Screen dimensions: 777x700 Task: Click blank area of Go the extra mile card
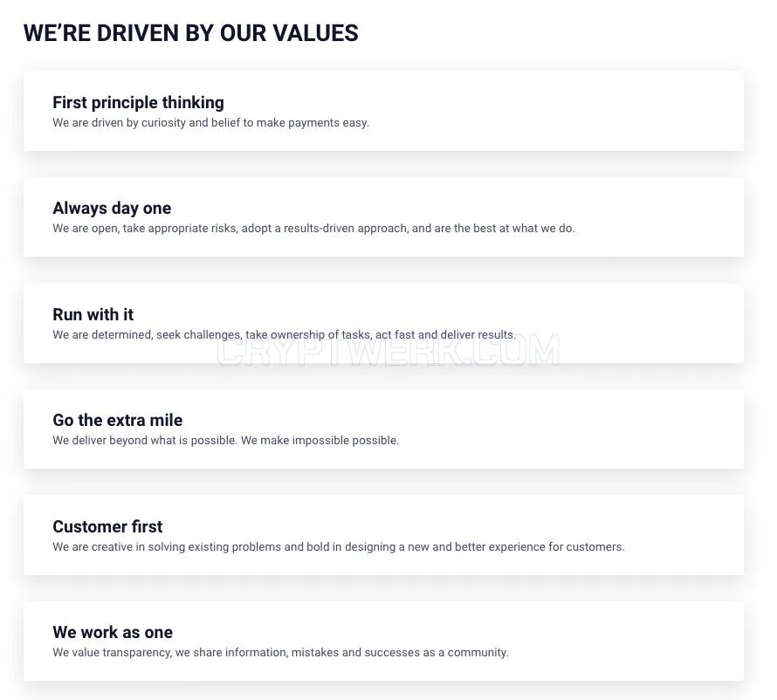click(x=570, y=429)
